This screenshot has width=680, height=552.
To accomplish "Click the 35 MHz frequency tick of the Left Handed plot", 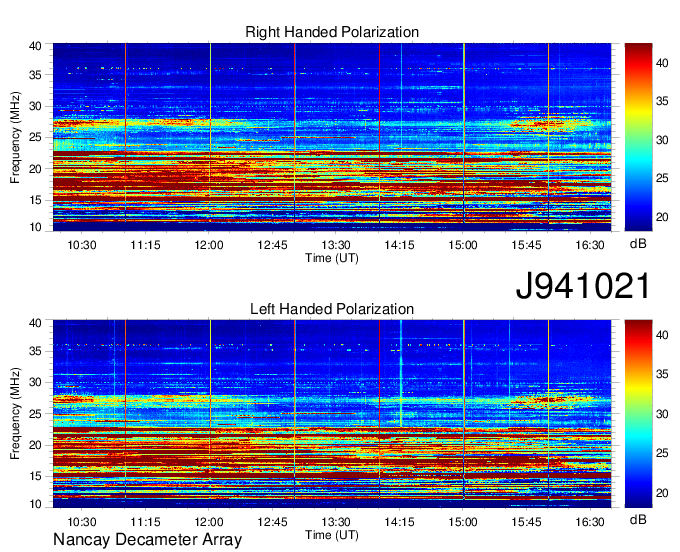I will [x=35, y=351].
